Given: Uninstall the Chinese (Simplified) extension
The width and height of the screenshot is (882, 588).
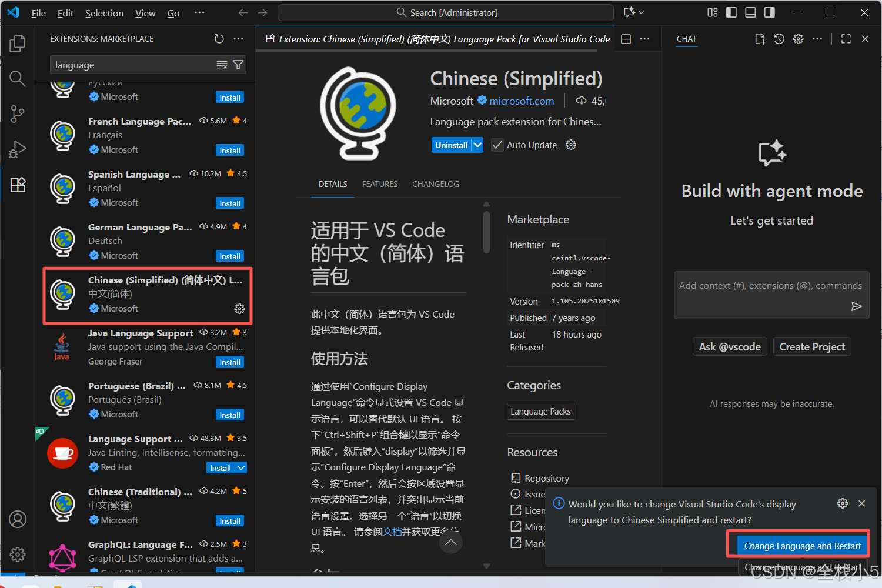Looking at the screenshot, I should click(x=452, y=145).
